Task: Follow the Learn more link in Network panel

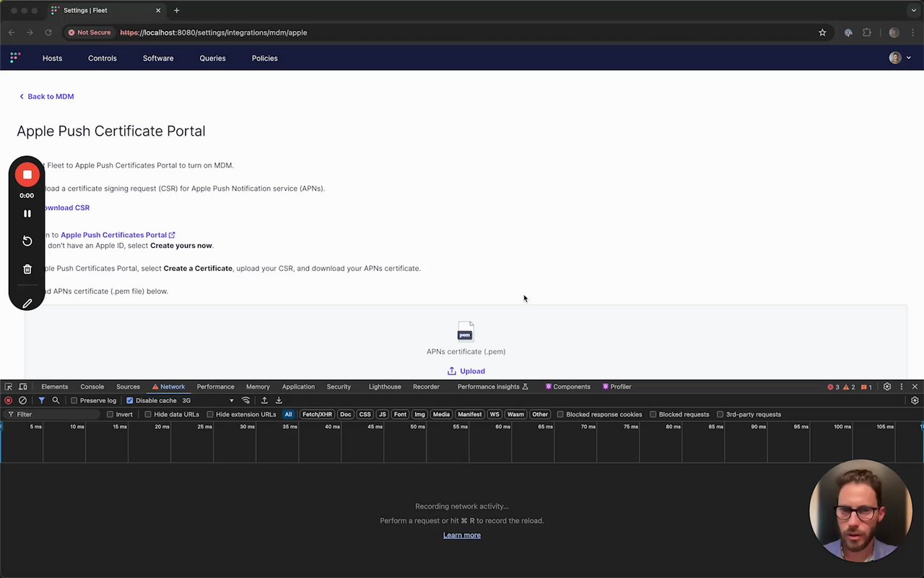Action: point(462,535)
